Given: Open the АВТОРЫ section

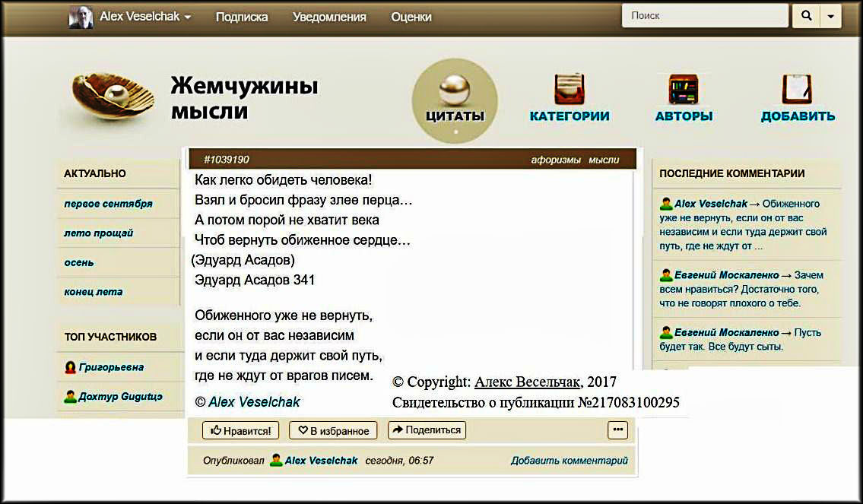Looking at the screenshot, I should point(684,116).
